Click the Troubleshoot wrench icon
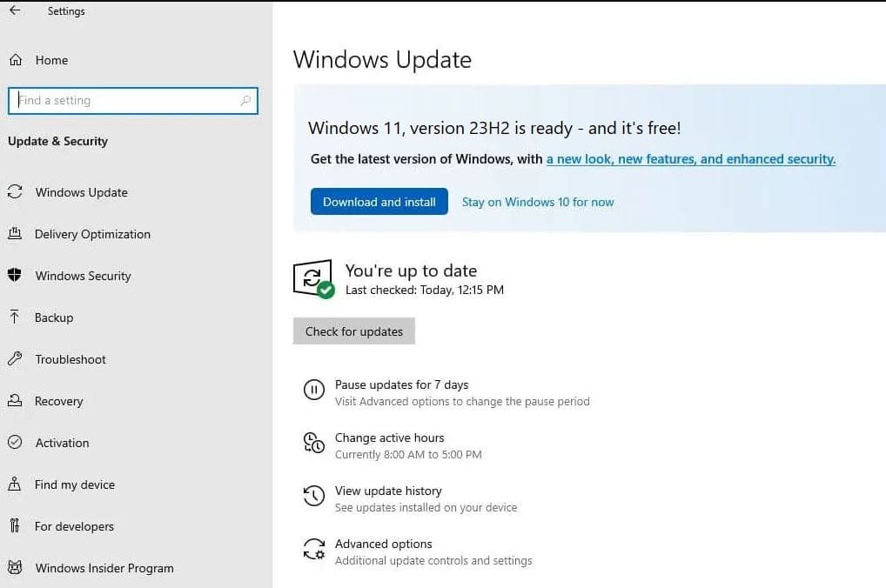Image resolution: width=886 pixels, height=588 pixels. point(15,358)
